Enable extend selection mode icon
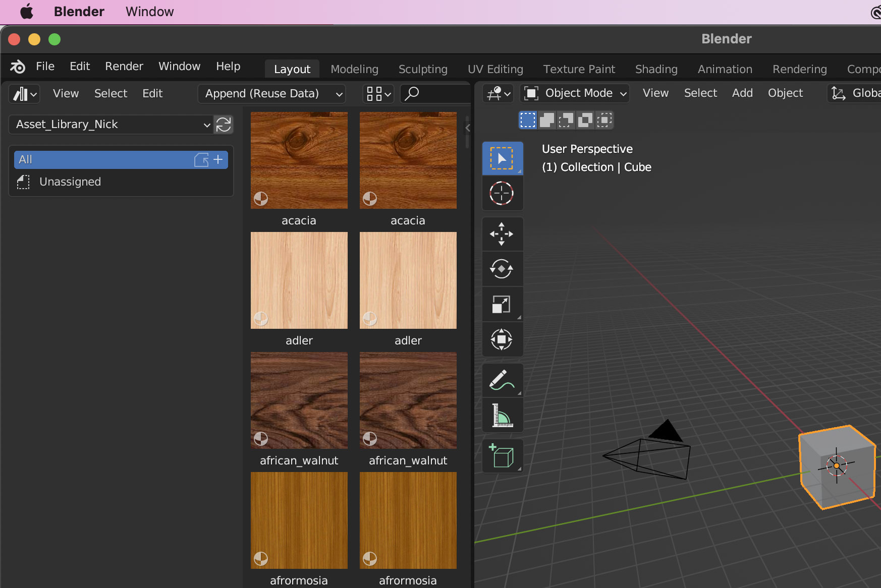Screen dimensions: 881x588 point(547,121)
